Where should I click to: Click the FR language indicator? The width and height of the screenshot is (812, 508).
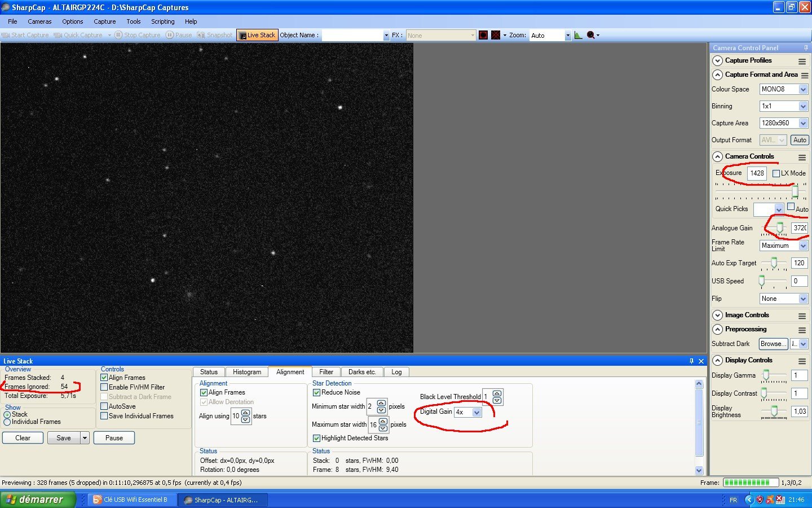tap(733, 500)
